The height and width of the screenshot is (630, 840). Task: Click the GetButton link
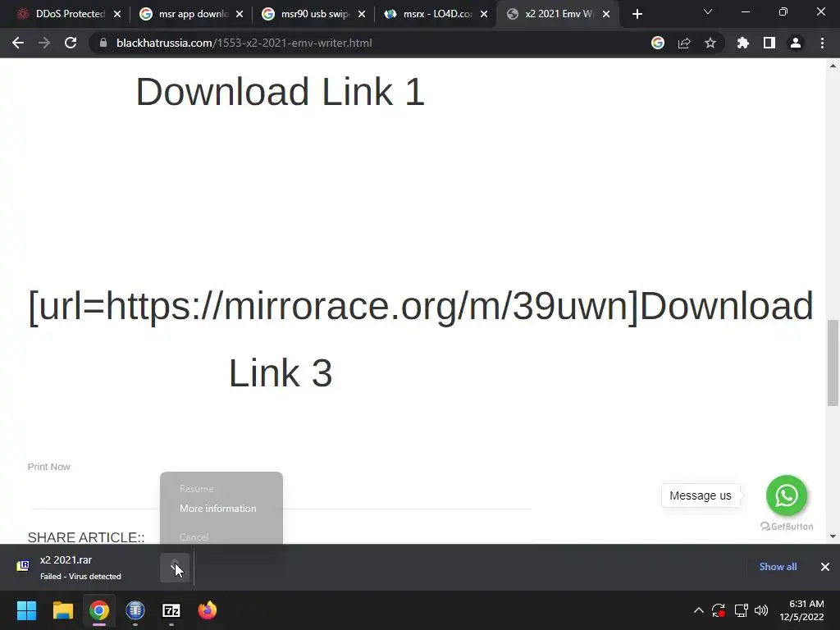point(787,527)
